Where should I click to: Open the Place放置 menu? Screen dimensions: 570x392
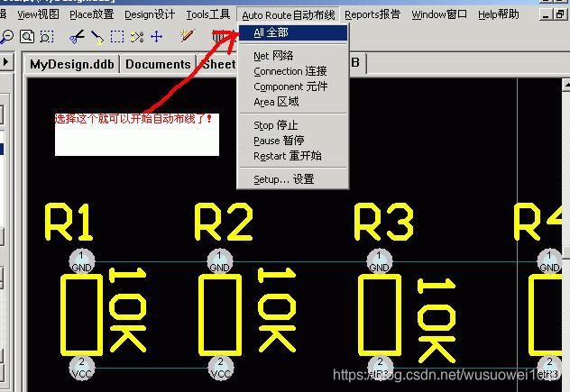92,14
